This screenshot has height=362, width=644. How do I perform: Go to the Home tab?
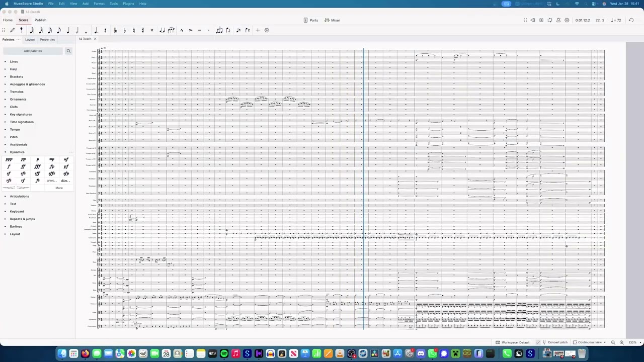pyautogui.click(x=8, y=20)
